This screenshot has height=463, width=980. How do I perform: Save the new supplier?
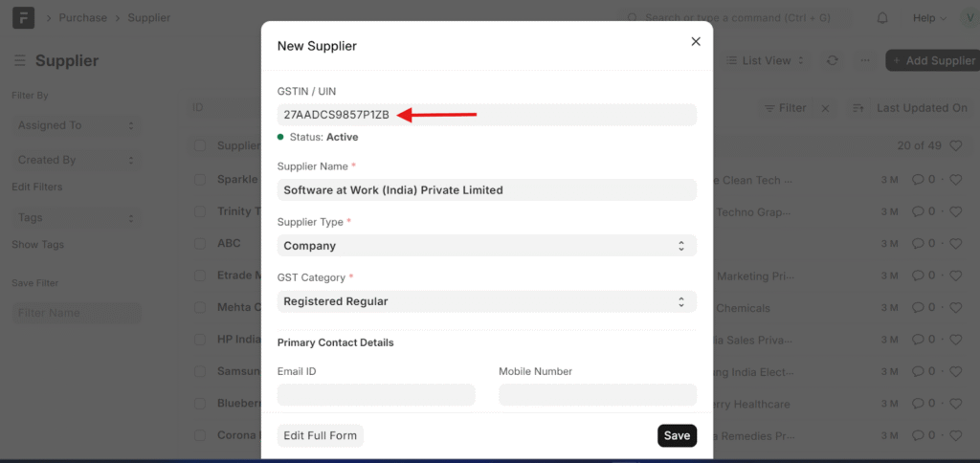(x=677, y=435)
